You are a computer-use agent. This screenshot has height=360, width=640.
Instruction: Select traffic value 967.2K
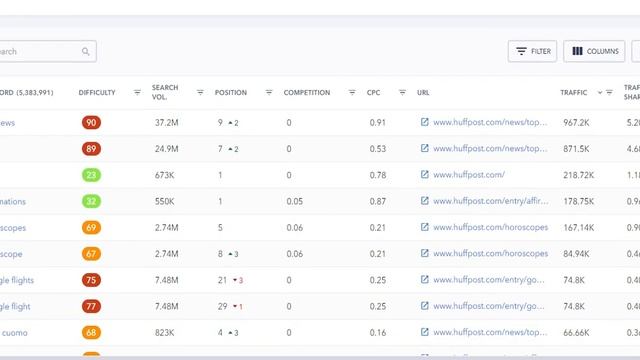pyautogui.click(x=576, y=122)
